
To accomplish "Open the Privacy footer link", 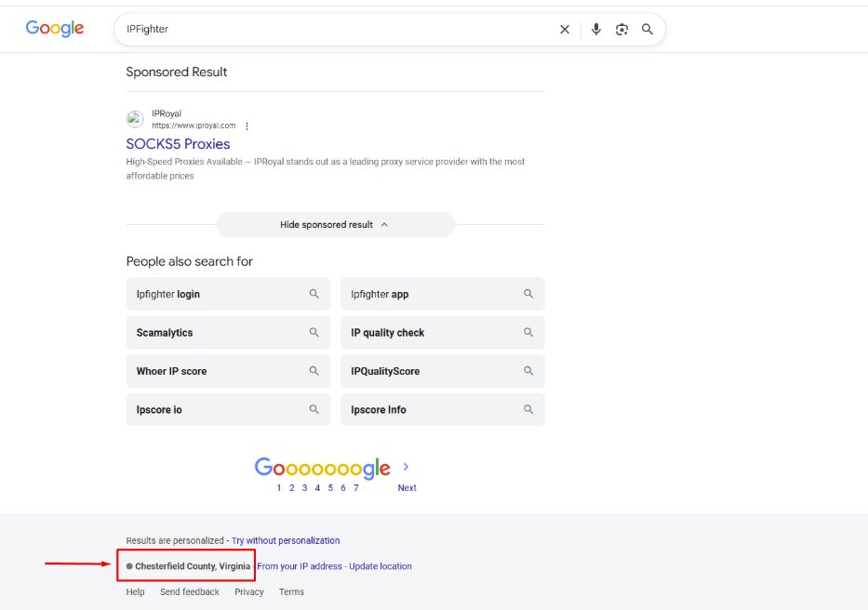I will [x=249, y=591].
